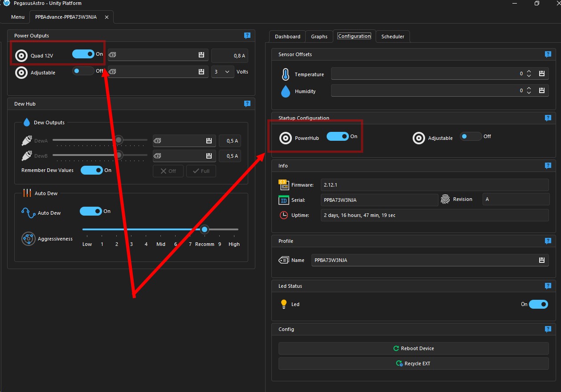Click the Adjustable output jack icon in Power Outputs
The image size is (561, 392).
pyautogui.click(x=21, y=73)
